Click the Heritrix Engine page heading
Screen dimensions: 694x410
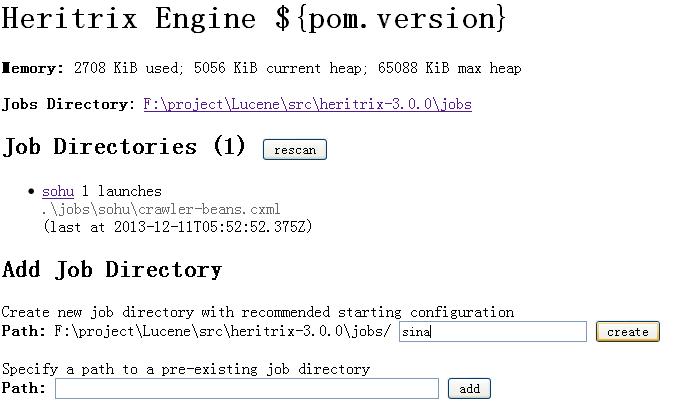click(x=254, y=19)
